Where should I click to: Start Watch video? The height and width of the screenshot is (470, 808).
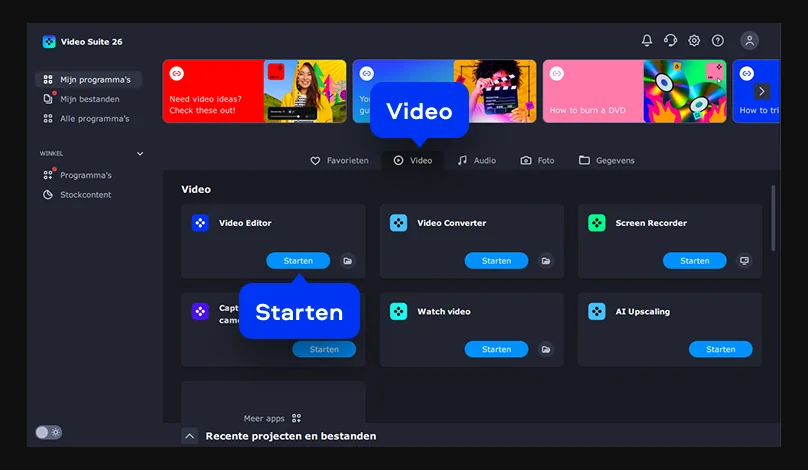pyautogui.click(x=496, y=349)
